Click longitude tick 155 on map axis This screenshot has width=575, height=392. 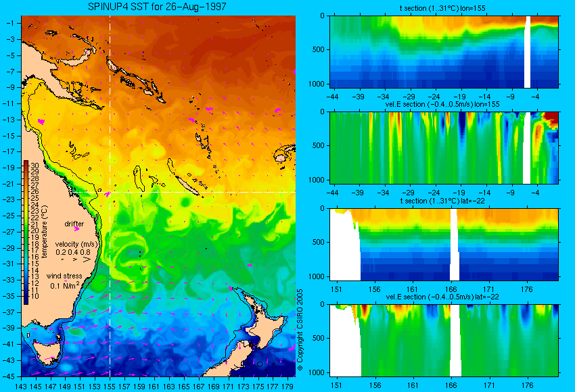(110, 386)
